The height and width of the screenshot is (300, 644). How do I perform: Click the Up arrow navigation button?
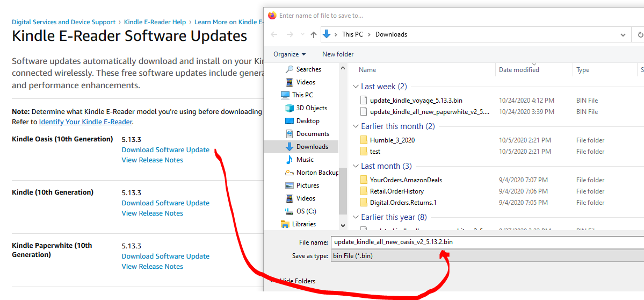coord(313,34)
